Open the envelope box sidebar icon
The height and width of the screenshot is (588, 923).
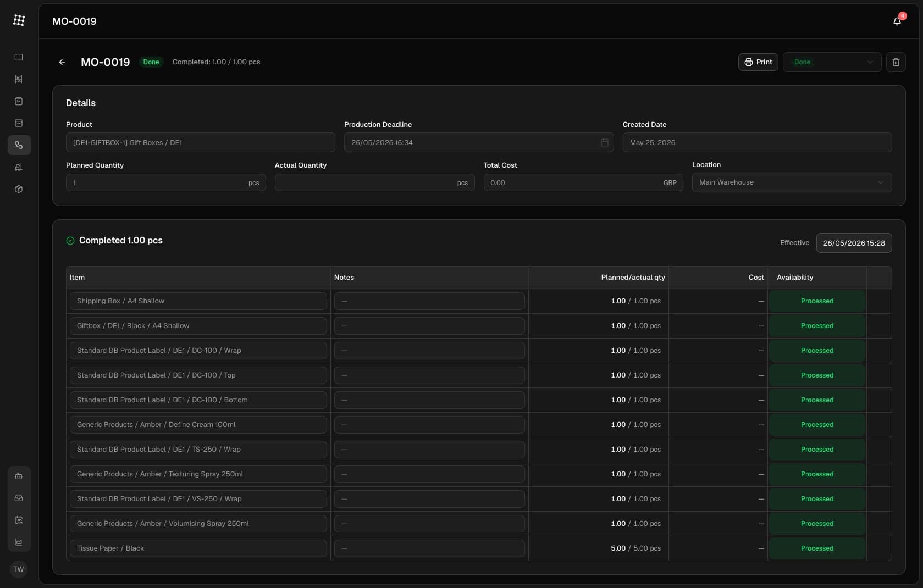(19, 123)
